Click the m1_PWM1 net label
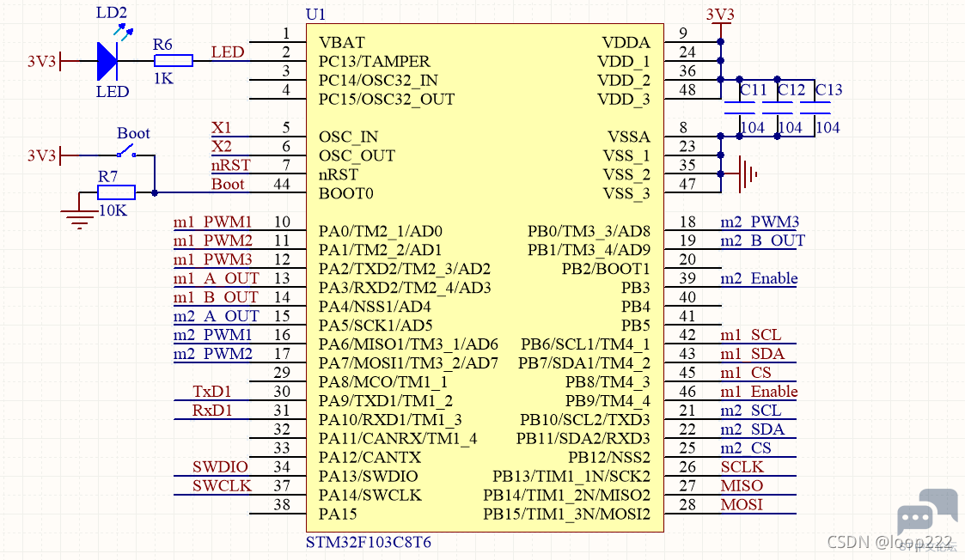The height and width of the screenshot is (560, 965). [213, 222]
